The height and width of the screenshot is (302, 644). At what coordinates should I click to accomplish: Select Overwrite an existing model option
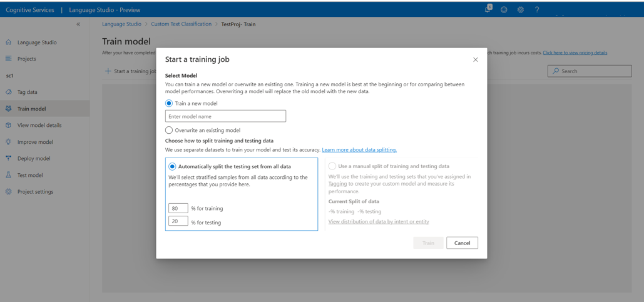tap(169, 130)
